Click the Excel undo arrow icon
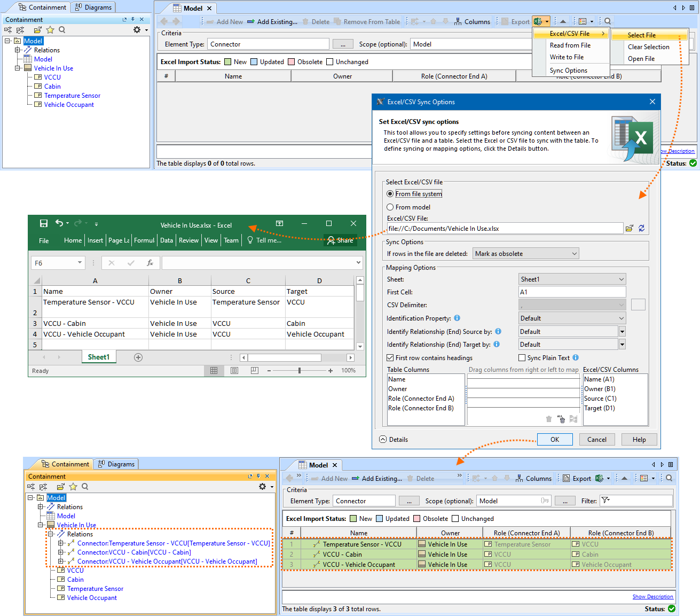This screenshot has width=700, height=616. tap(59, 223)
